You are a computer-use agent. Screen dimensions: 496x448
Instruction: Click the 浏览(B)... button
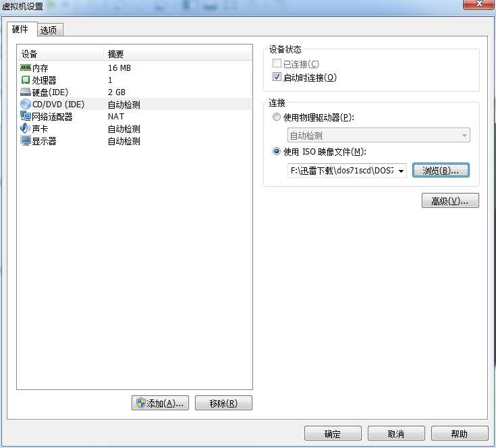click(x=441, y=171)
